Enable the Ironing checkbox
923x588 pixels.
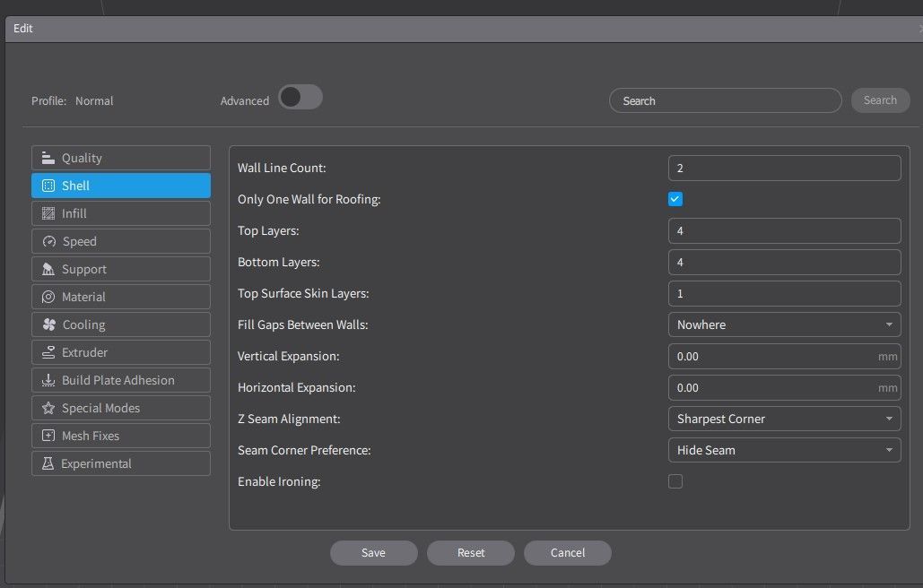pos(675,481)
